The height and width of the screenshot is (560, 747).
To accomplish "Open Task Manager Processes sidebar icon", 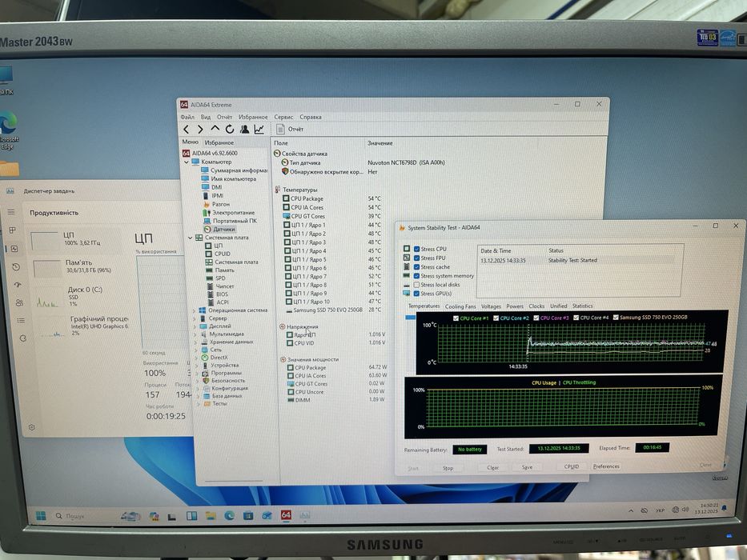I will (x=12, y=230).
